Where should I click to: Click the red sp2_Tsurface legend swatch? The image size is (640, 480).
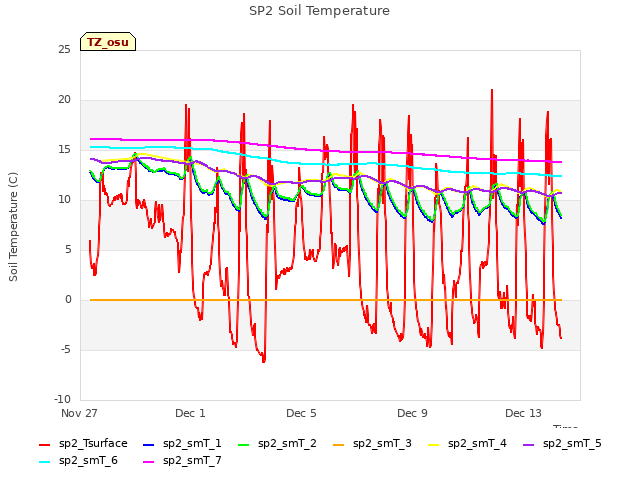pyautogui.click(x=44, y=444)
